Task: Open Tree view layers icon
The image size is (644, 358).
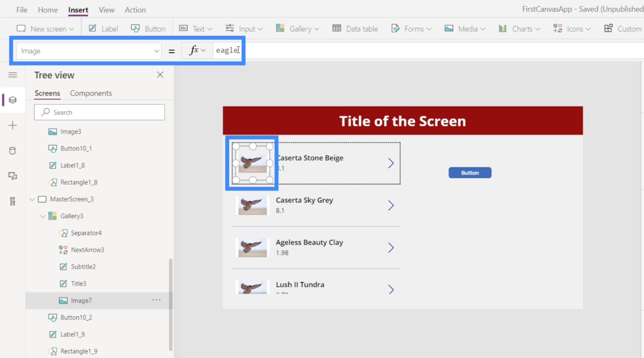Action: 13,100
